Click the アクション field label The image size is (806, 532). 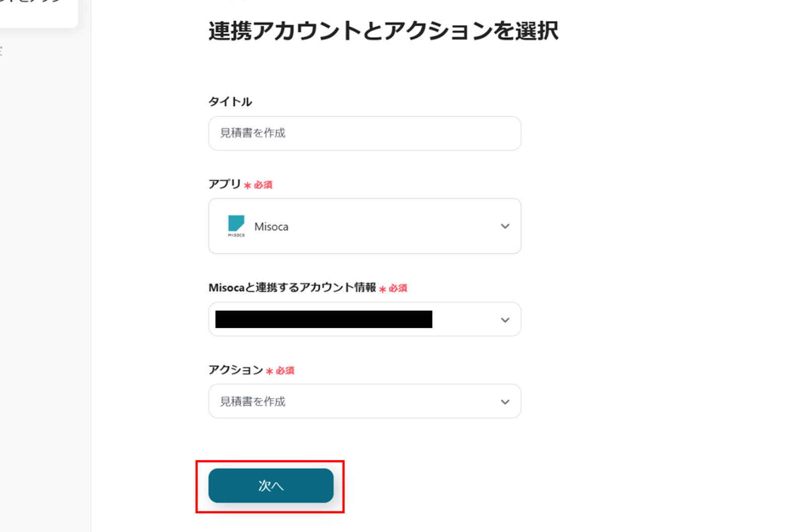(236, 370)
